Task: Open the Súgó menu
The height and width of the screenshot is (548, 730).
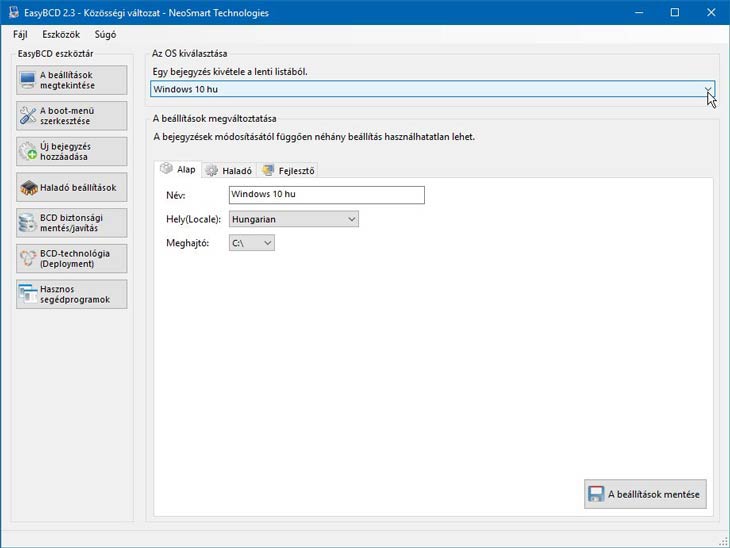Action: pyautogui.click(x=105, y=34)
